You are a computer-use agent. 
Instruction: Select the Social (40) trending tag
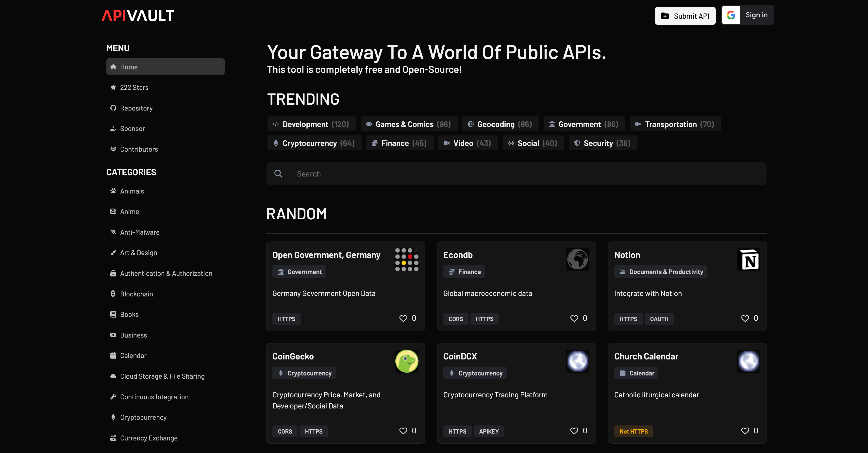(x=533, y=143)
